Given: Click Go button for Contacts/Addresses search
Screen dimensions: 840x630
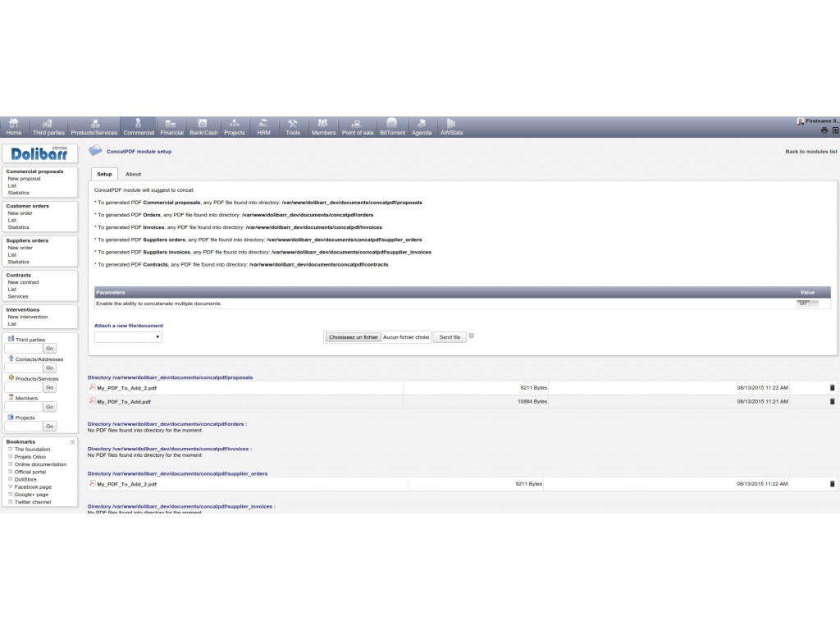Looking at the screenshot, I should coord(50,368).
